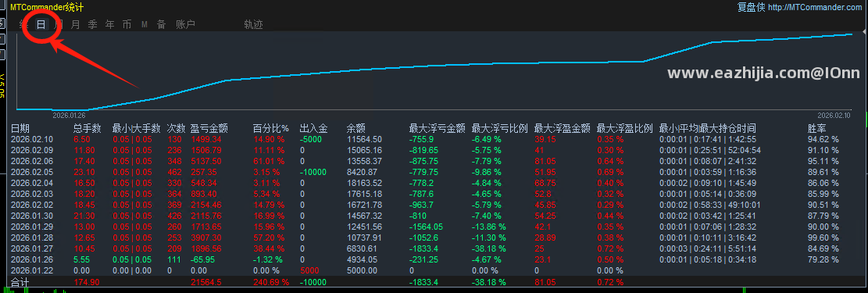This screenshot has width=868, height=293.
Task: Click profit amount 5137.50 for 2026.02.06
Action: click(206, 161)
